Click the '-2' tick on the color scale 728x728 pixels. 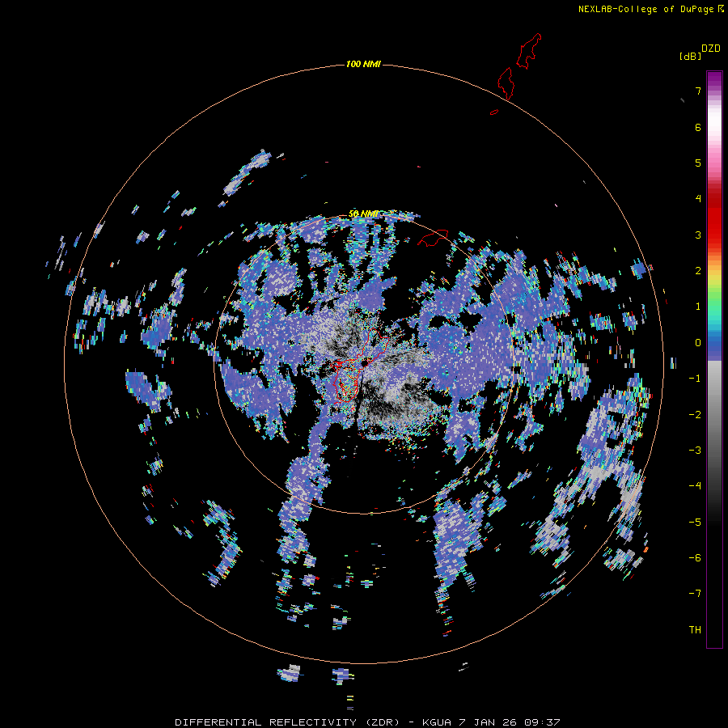(695, 415)
